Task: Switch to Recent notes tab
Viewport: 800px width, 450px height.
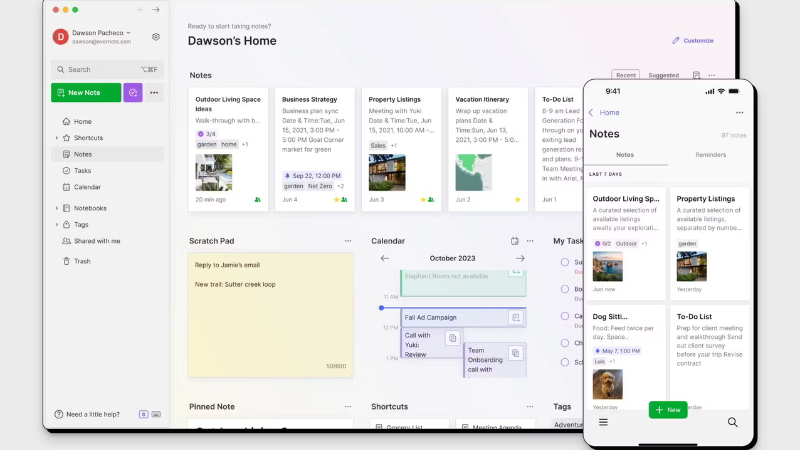Action: pos(626,75)
